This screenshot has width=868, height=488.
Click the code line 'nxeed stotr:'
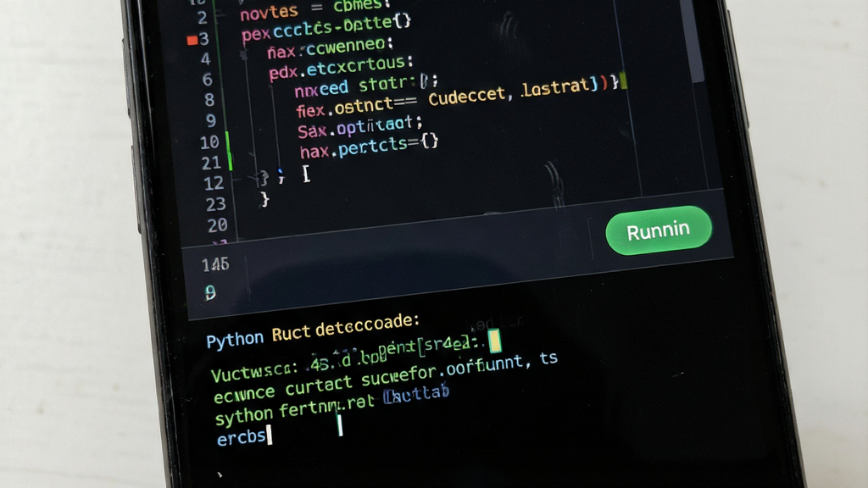click(x=366, y=86)
